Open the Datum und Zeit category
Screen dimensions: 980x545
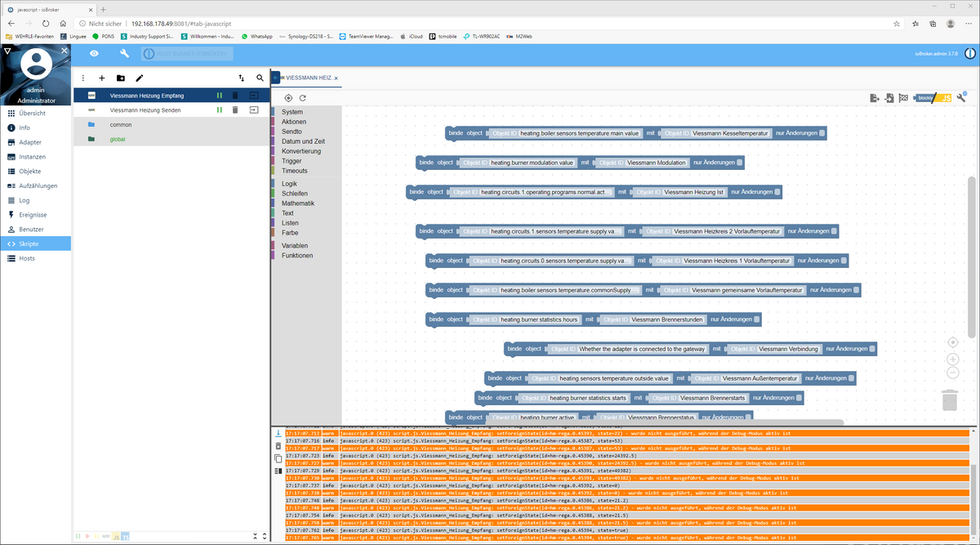click(x=301, y=141)
